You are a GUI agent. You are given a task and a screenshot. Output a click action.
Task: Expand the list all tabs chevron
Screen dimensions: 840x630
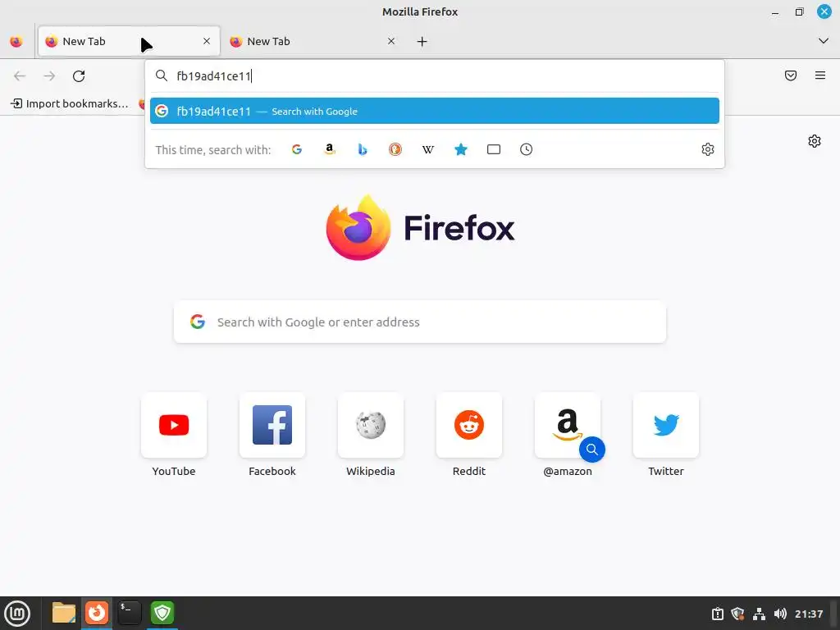pyautogui.click(x=824, y=41)
